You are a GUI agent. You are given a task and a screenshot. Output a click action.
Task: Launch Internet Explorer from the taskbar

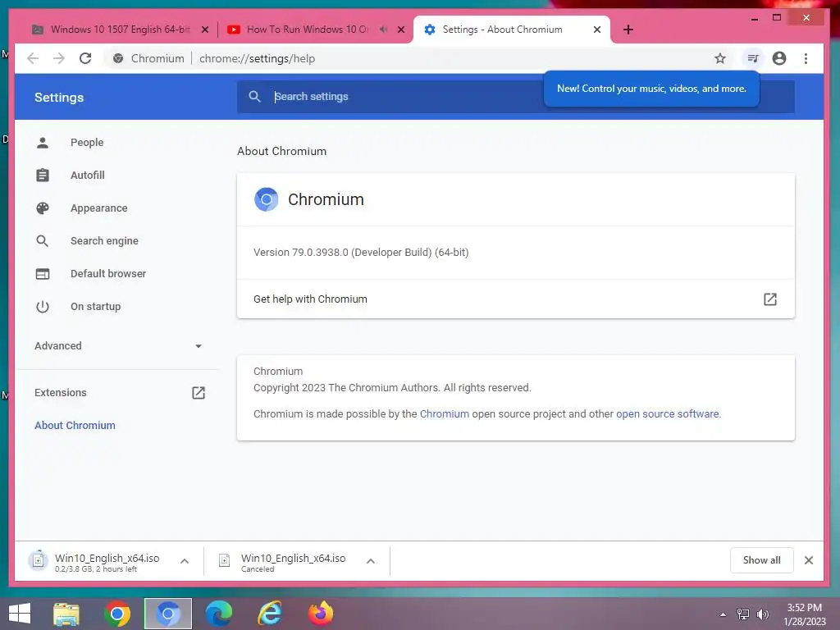270,614
